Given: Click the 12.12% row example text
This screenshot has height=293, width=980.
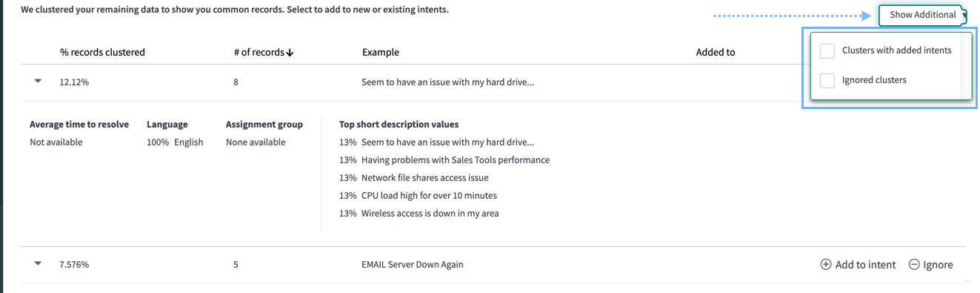Looking at the screenshot, I should pos(447,82).
